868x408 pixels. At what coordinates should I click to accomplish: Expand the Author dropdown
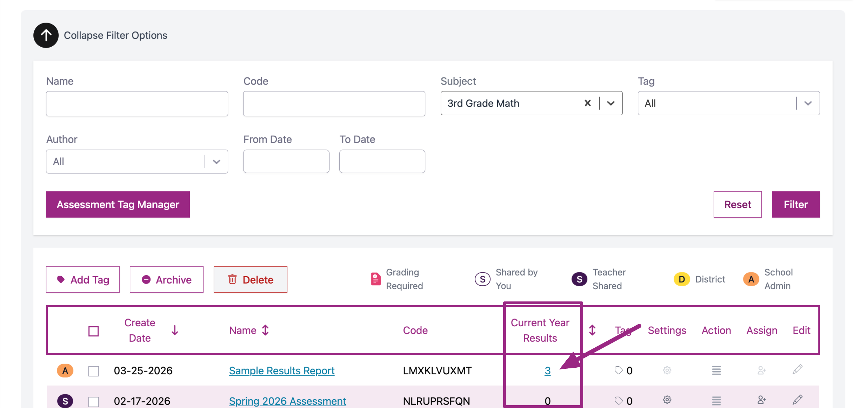(x=216, y=162)
